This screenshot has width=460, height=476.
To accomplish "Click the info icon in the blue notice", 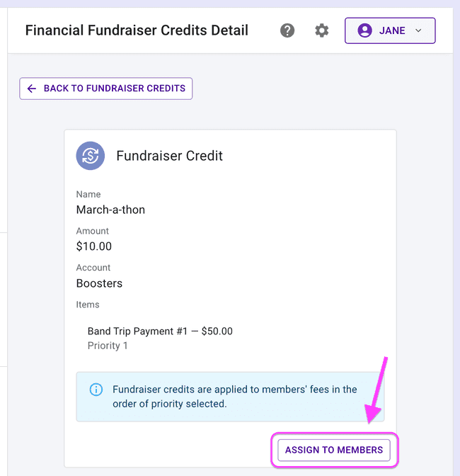I will [x=96, y=390].
